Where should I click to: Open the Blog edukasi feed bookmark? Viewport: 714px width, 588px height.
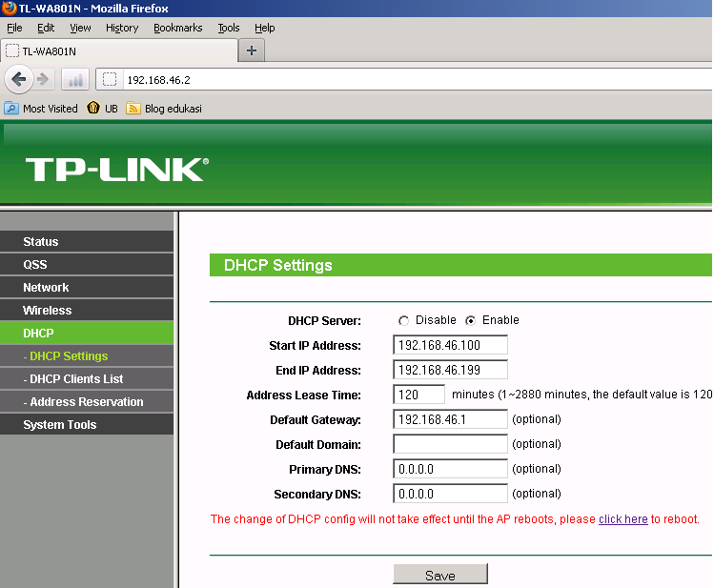pos(164,109)
